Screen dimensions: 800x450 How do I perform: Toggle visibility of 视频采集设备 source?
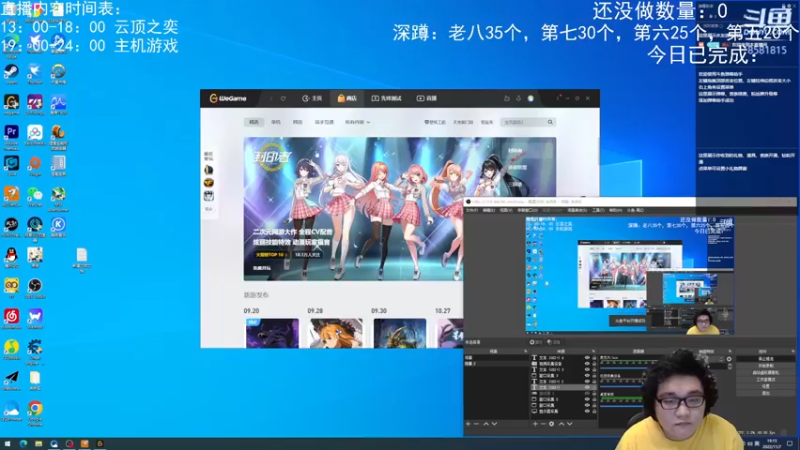(587, 364)
